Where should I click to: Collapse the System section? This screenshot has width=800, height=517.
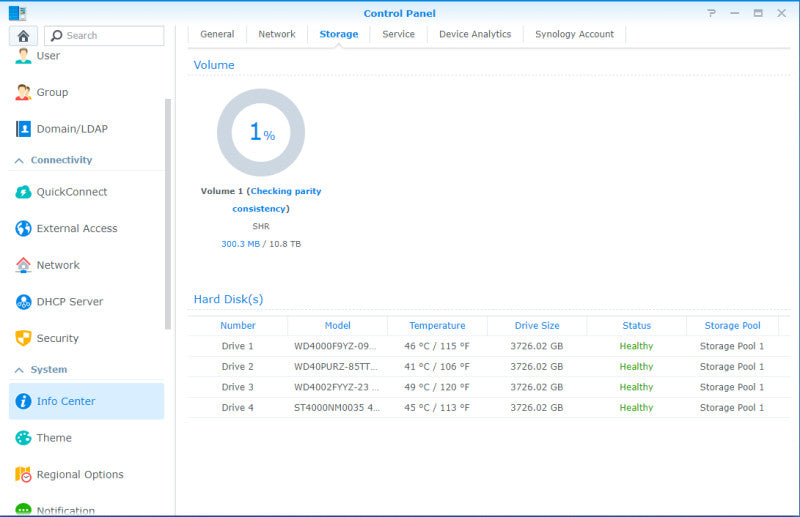pyautogui.click(x=19, y=370)
